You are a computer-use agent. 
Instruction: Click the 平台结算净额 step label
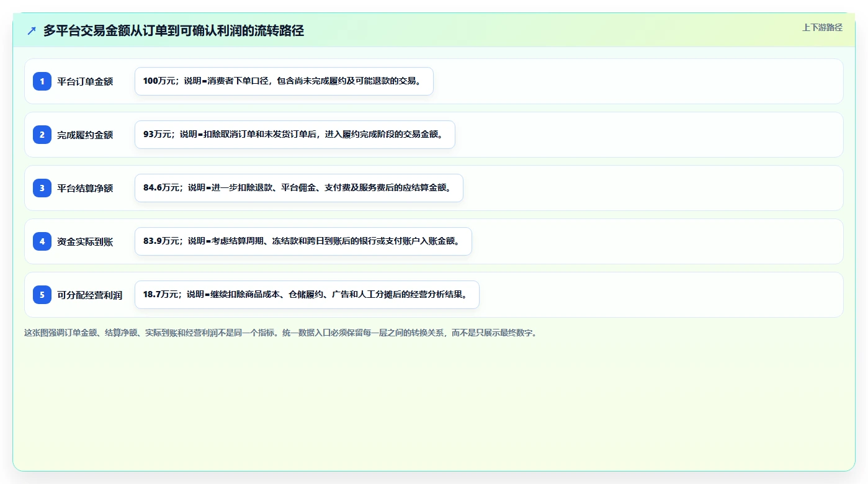point(85,188)
